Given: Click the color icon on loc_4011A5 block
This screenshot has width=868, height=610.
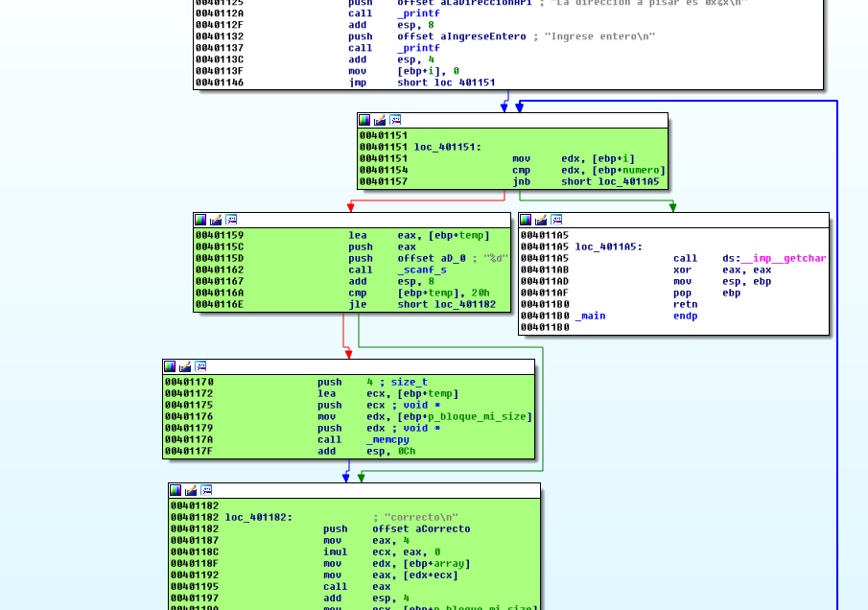Looking at the screenshot, I should pos(526,220).
